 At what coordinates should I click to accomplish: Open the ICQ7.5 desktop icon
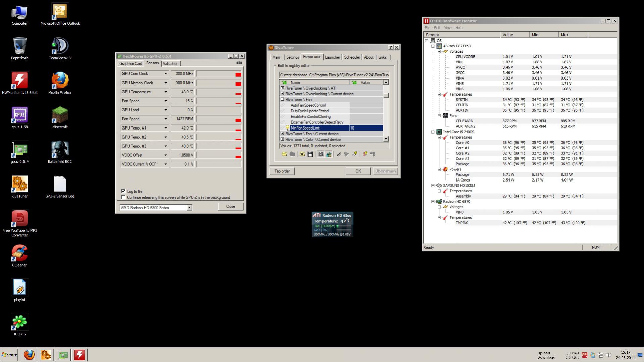click(19, 325)
